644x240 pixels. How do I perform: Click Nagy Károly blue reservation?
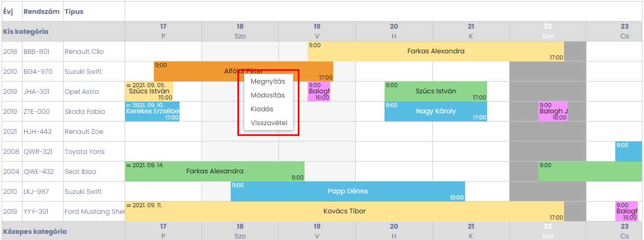[x=436, y=111]
